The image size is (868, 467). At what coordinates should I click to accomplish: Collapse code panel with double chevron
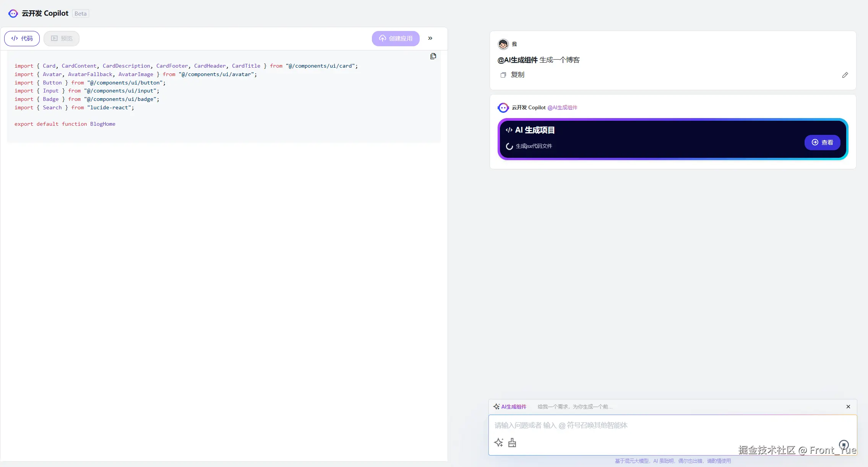430,38
